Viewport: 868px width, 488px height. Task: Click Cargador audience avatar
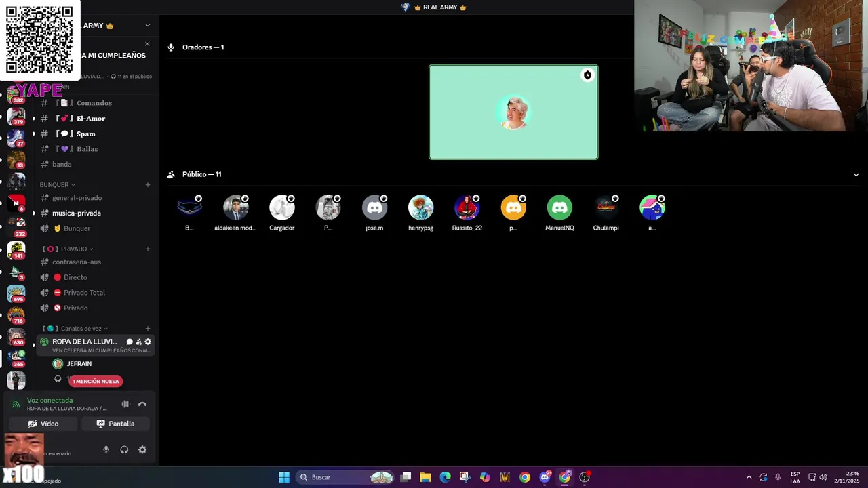(281, 207)
